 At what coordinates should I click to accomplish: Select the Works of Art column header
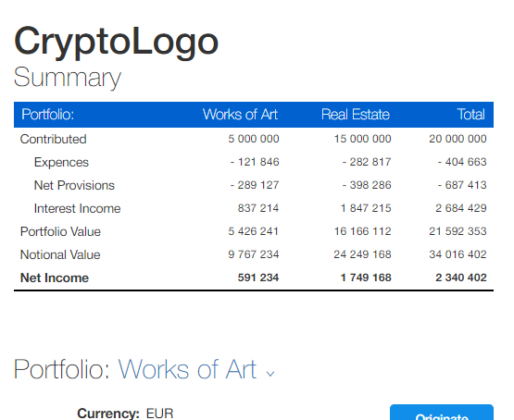tap(240, 115)
